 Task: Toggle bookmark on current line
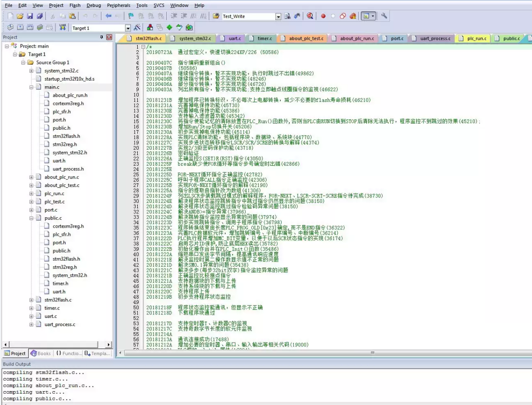click(x=131, y=16)
